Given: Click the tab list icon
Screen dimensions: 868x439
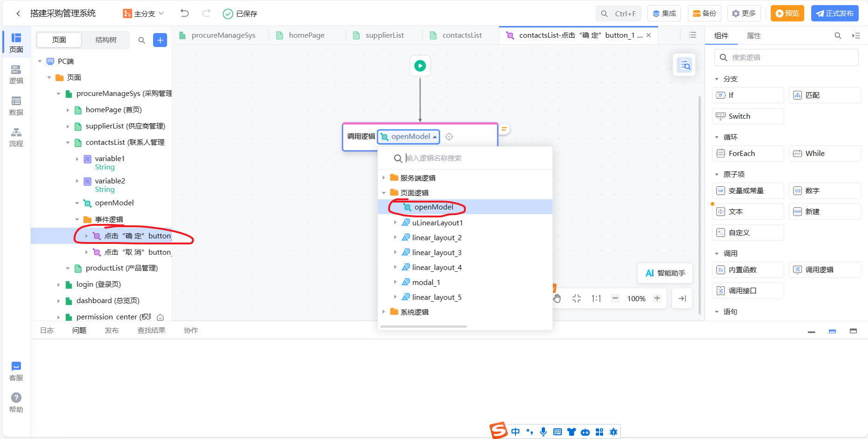Looking at the screenshot, I should click(x=693, y=35).
